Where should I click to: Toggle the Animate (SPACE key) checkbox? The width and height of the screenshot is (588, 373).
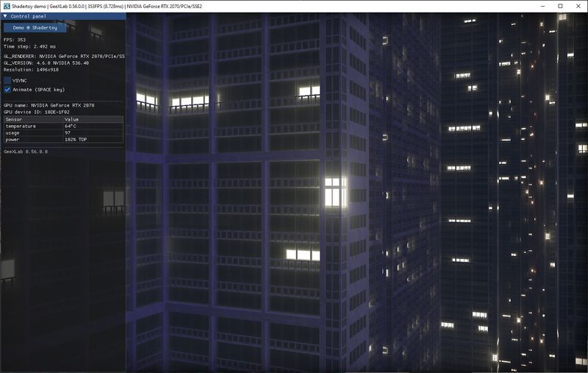7,90
